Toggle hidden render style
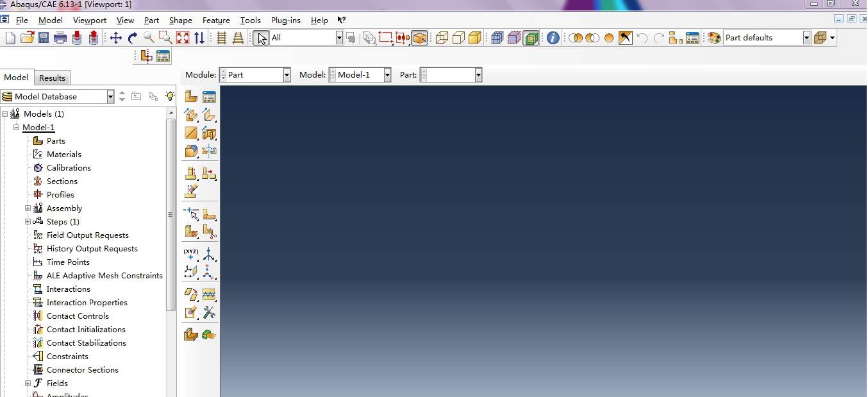 [458, 38]
